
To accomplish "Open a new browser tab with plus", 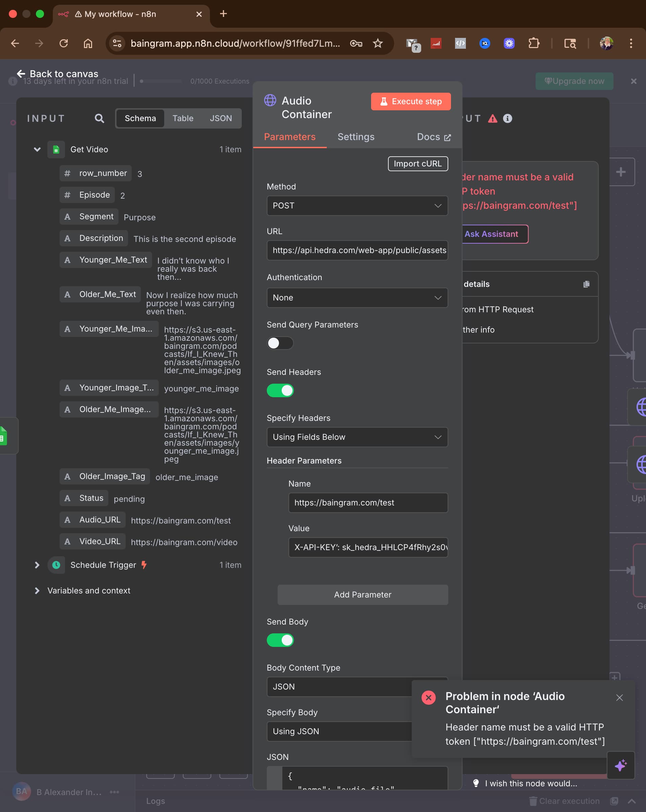I will pyautogui.click(x=223, y=14).
